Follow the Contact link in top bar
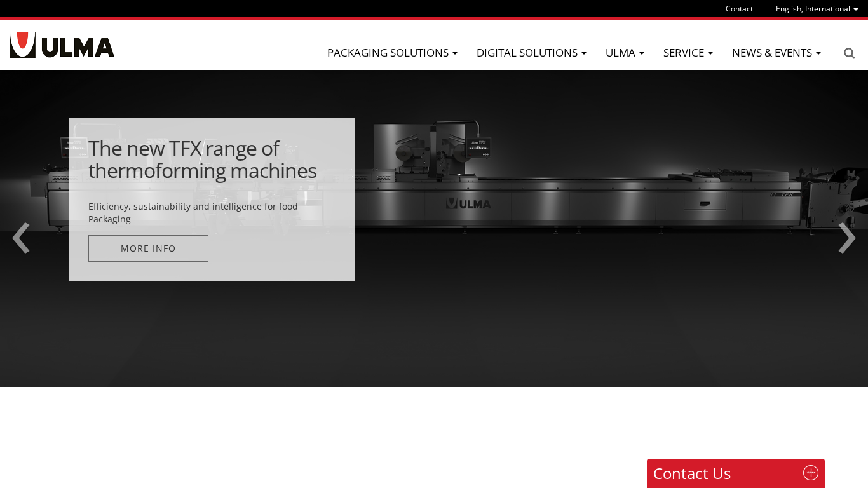Image resolution: width=868 pixels, height=488 pixels. (x=739, y=9)
